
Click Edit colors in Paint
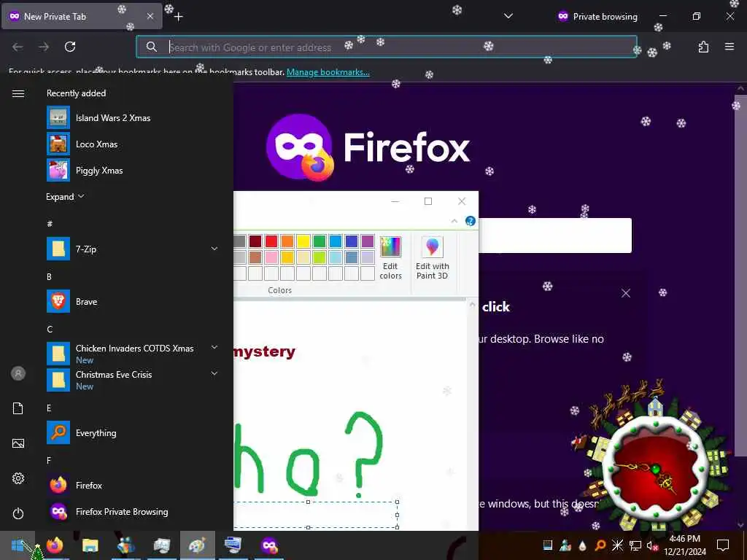click(390, 257)
